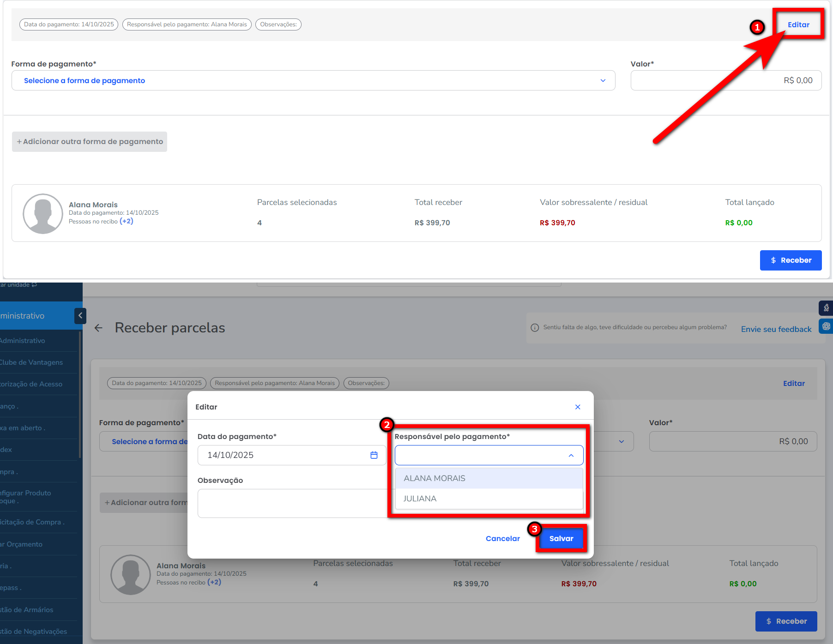833x644 pixels.
Task: Click the back arrow beside Receber parcelas
Action: tap(98, 328)
